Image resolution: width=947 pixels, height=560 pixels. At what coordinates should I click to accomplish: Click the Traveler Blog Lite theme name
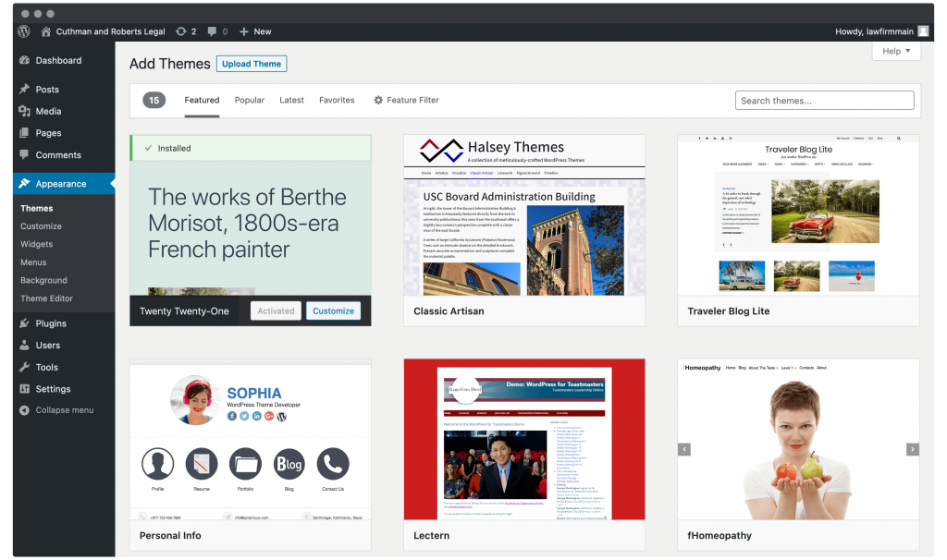729,311
